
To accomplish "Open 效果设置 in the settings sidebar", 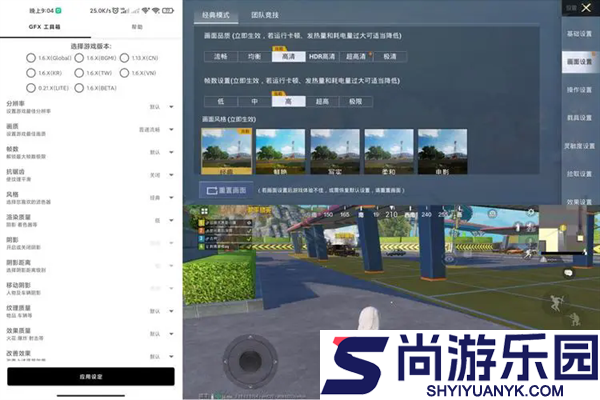I will [x=579, y=201].
